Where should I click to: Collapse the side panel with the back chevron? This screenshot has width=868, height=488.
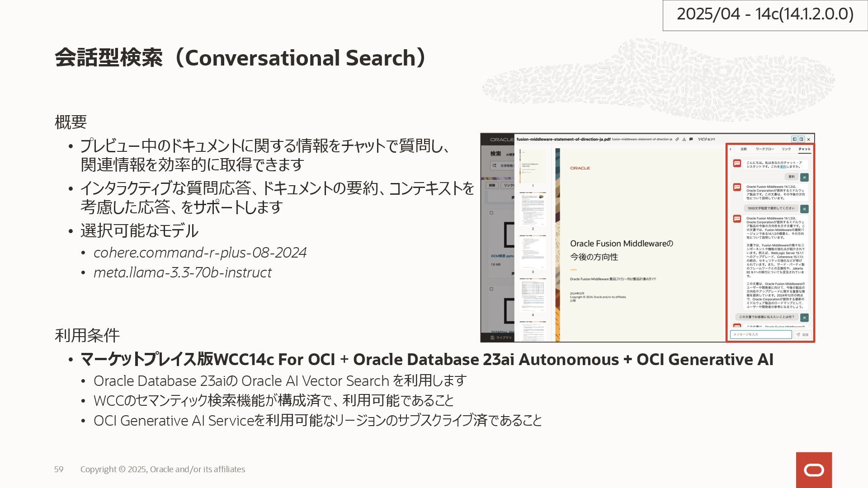pos(731,149)
